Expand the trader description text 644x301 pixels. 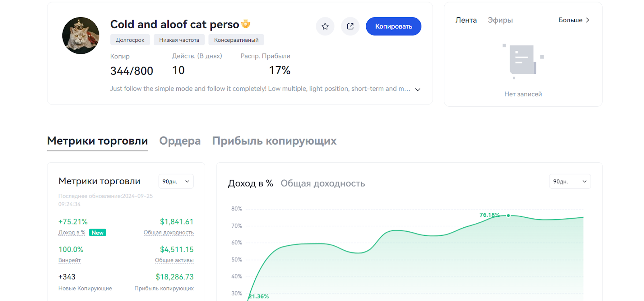point(418,89)
